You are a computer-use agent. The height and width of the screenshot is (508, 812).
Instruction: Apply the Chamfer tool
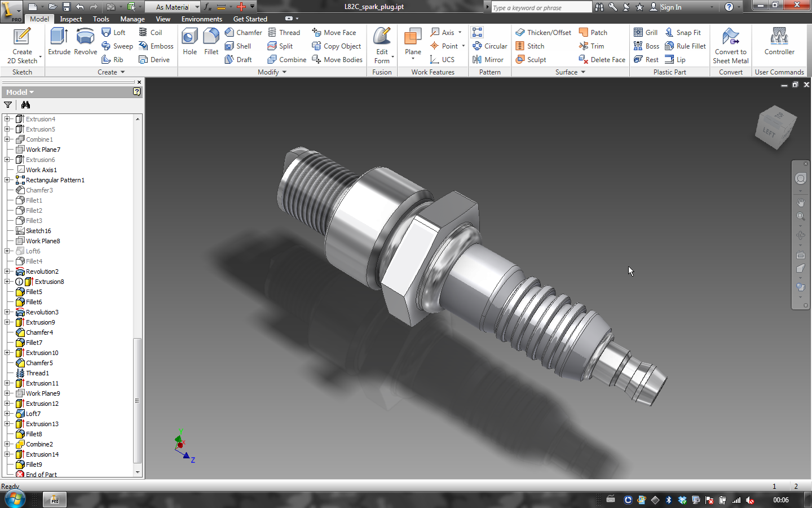pos(244,33)
